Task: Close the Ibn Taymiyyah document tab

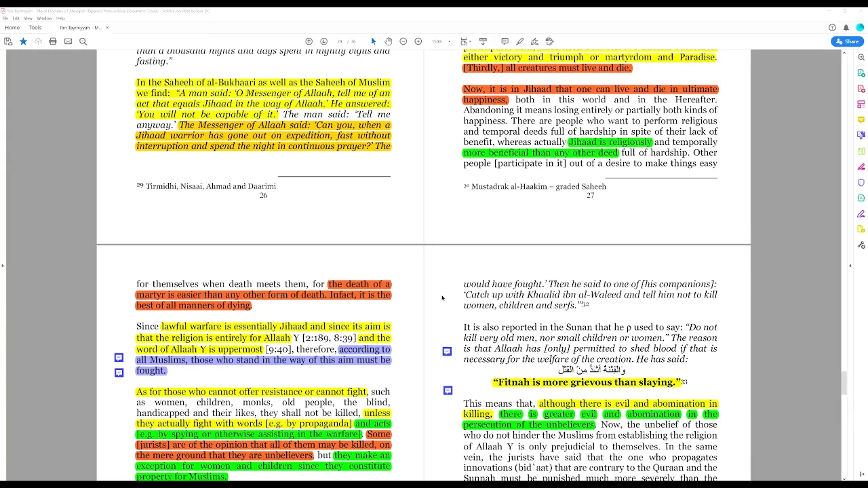Action: (107, 28)
